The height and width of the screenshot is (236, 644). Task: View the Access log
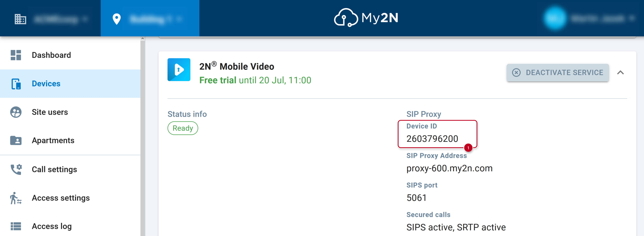click(x=70, y=226)
